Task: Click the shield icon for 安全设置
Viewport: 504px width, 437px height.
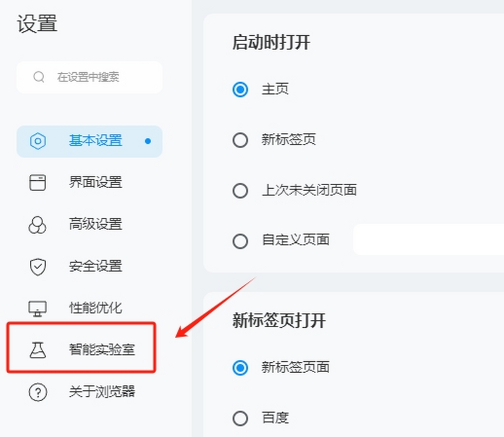Action: (x=38, y=267)
